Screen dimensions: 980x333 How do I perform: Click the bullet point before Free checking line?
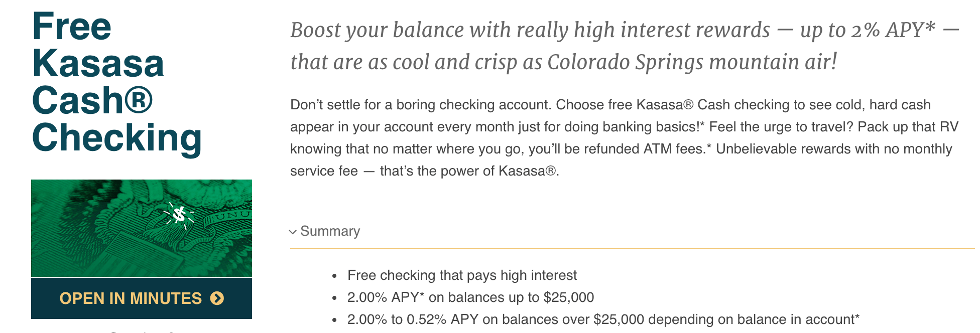click(x=334, y=276)
